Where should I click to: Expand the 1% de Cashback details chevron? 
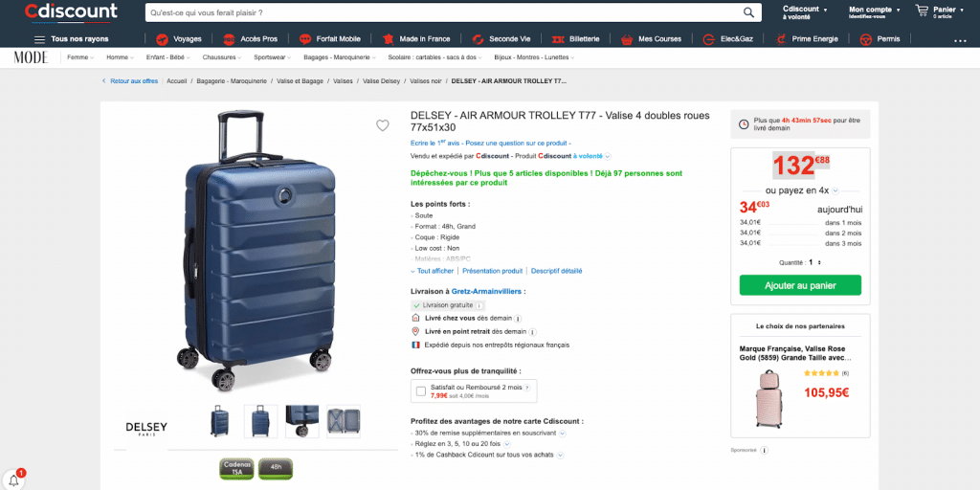pos(560,455)
